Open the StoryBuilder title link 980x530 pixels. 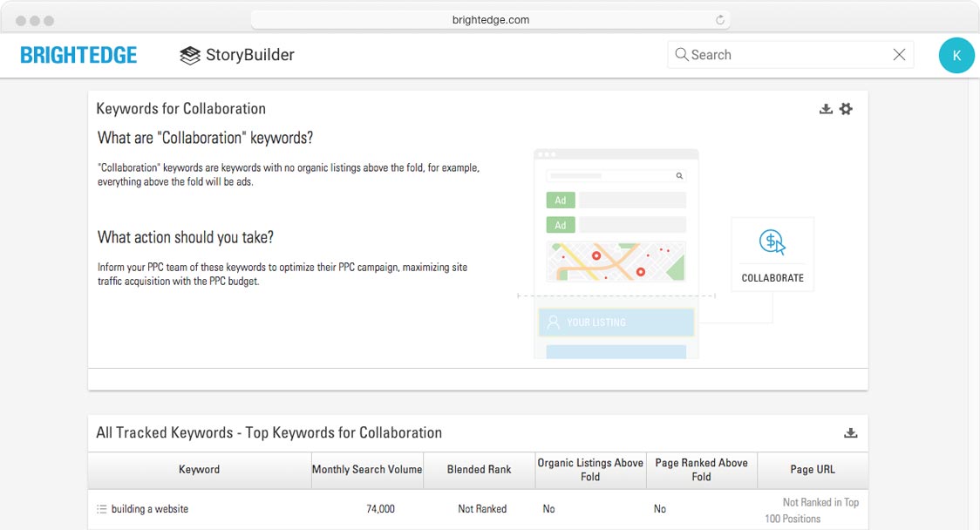point(249,55)
